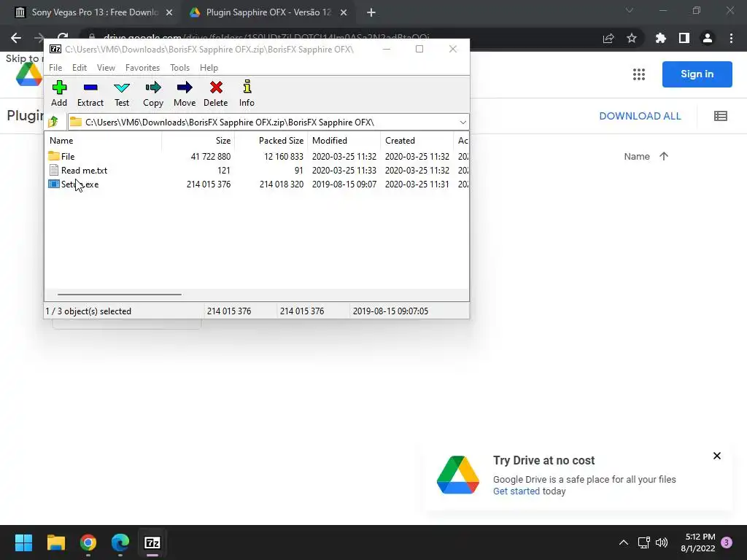Open the volume control in the tray

[x=662, y=542]
